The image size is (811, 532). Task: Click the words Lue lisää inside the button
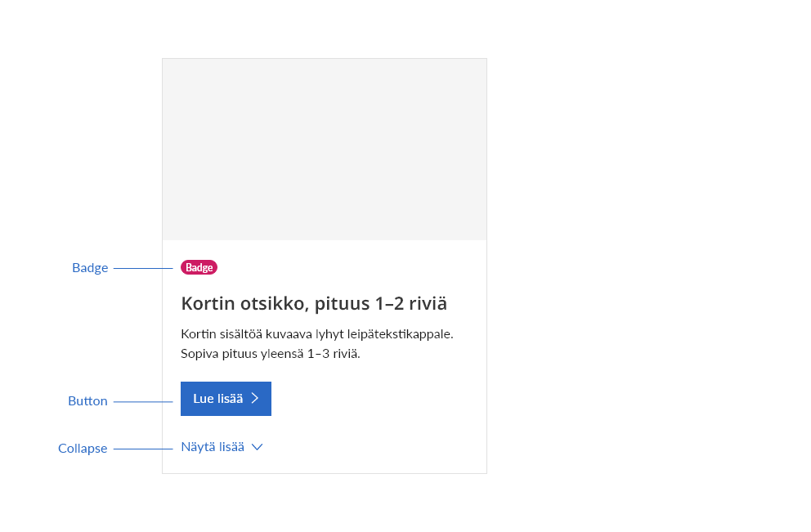(x=217, y=399)
